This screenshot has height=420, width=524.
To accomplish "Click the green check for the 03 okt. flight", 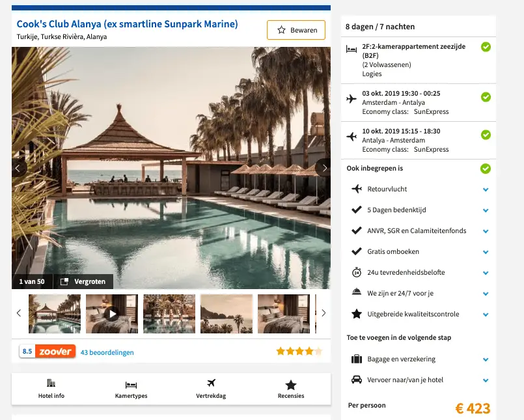I will pos(486,97).
